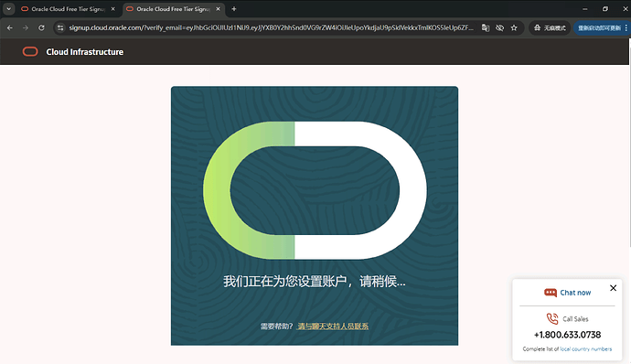
Task: Go back to the previous page
Action: pos(10,27)
